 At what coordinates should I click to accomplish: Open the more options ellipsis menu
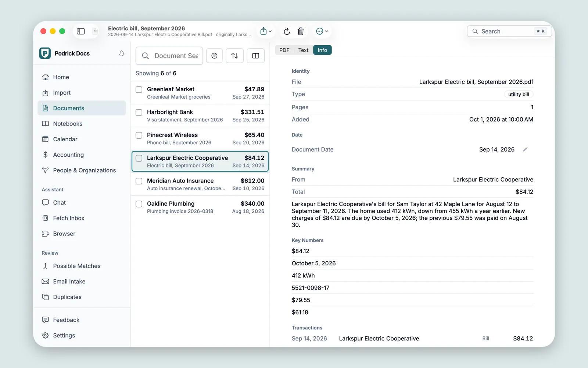tap(322, 31)
